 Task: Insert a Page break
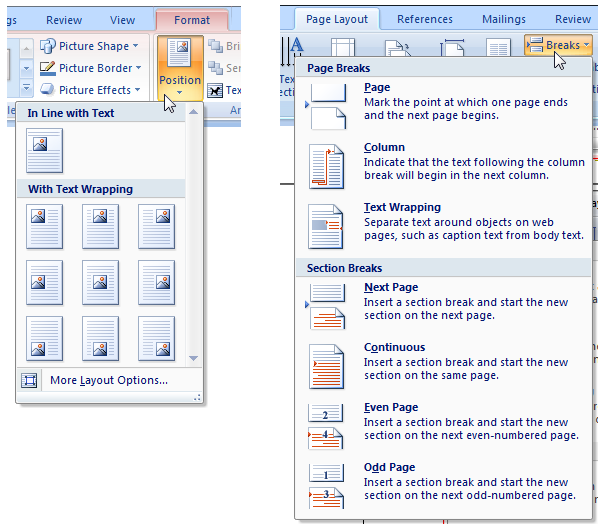click(443, 105)
